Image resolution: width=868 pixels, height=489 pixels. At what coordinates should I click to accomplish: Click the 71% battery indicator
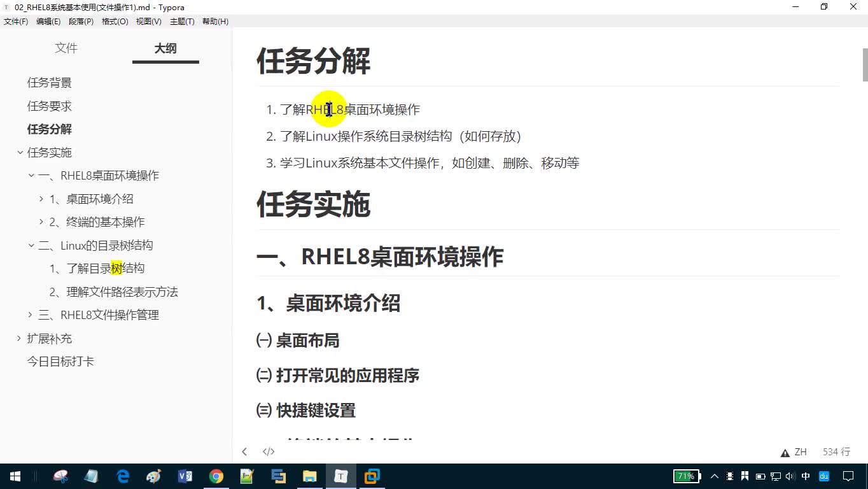687,476
